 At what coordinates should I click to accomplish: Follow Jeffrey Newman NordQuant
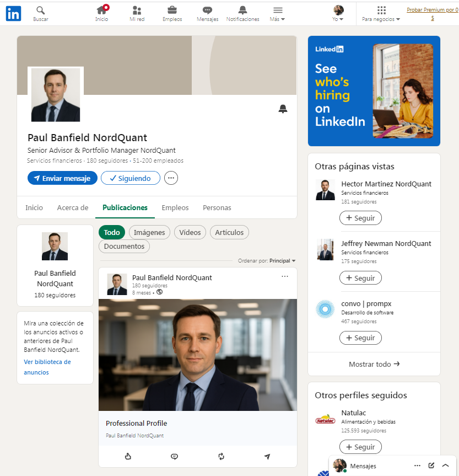point(360,278)
